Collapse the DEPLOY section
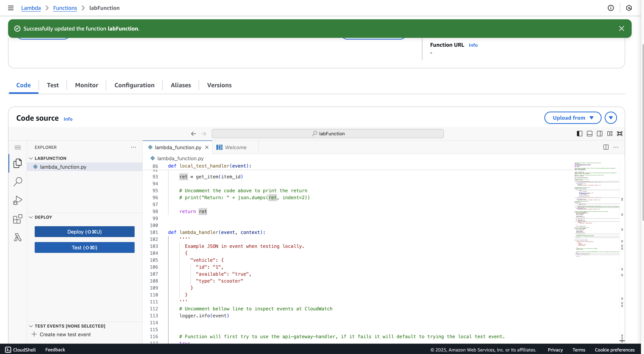The image size is (644, 354). 31,217
